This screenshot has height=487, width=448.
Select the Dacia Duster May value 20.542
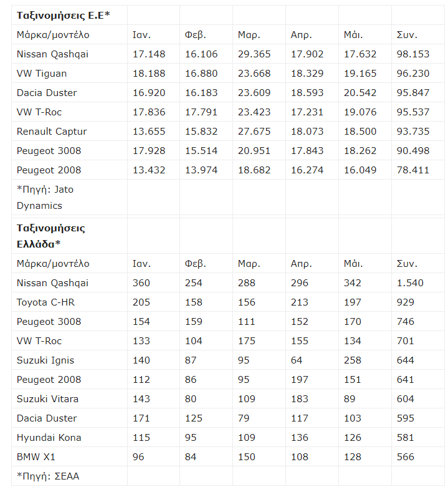click(x=360, y=93)
